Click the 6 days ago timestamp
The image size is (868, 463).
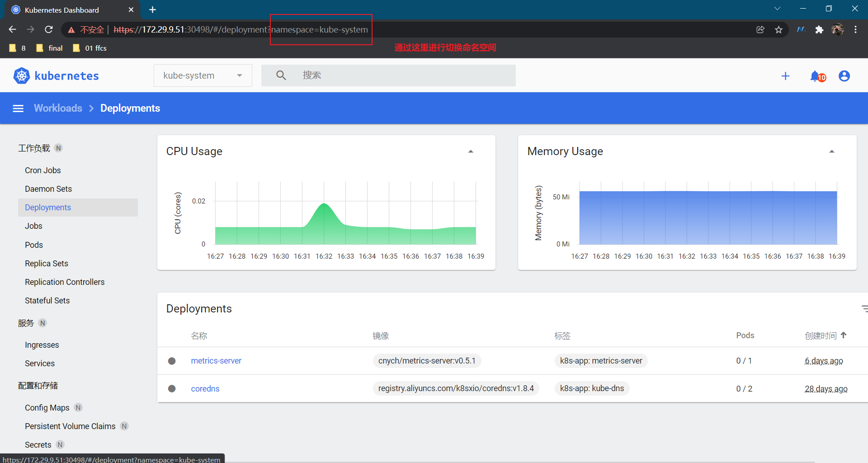(x=824, y=361)
